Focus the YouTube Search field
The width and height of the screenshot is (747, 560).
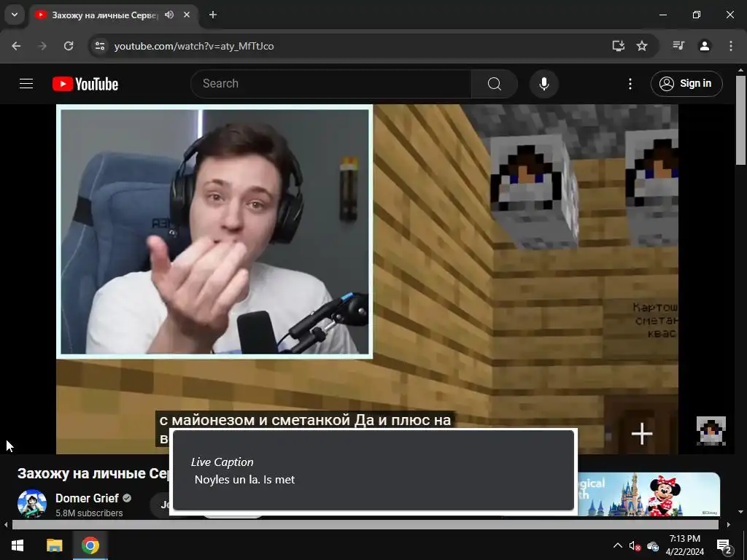tap(331, 84)
